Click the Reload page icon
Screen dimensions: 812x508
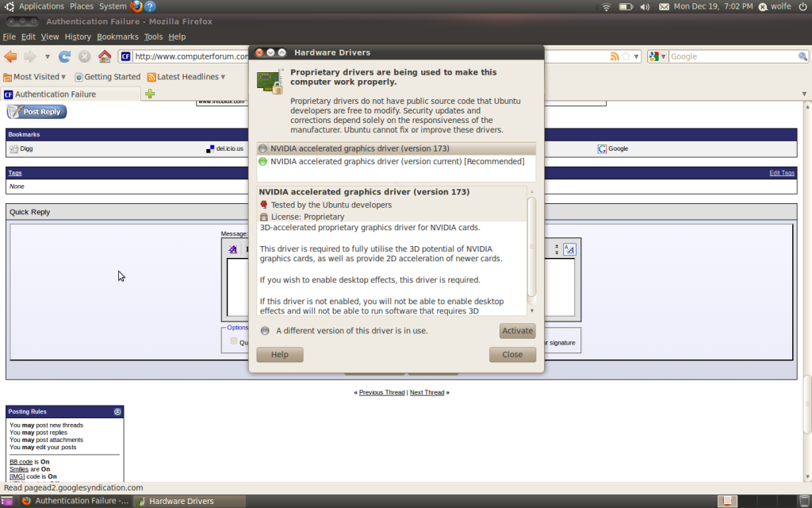[x=63, y=56]
